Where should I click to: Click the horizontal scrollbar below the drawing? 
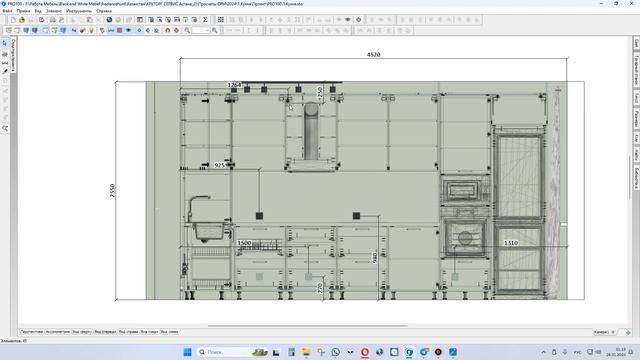(308, 326)
